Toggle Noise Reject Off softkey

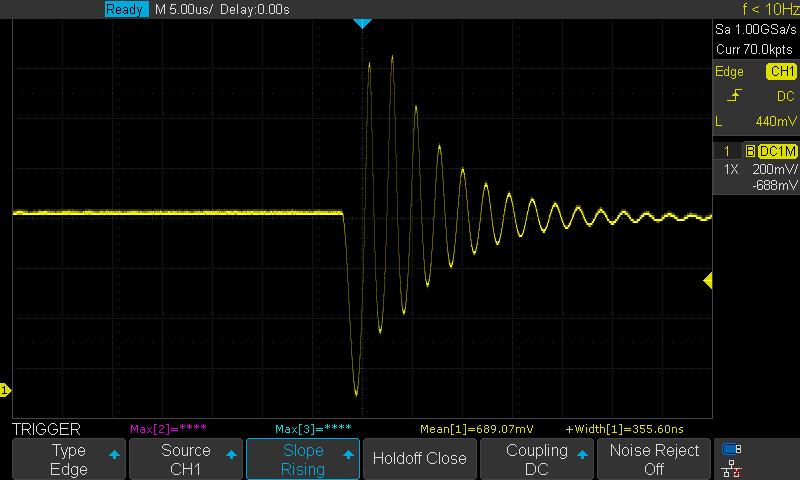(x=654, y=459)
